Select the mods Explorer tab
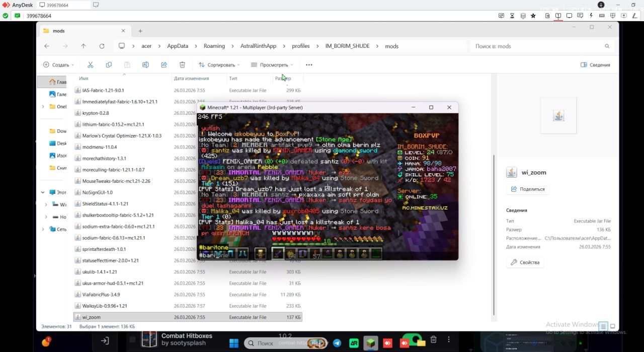Screen dimensions: 644x352 coord(83,31)
